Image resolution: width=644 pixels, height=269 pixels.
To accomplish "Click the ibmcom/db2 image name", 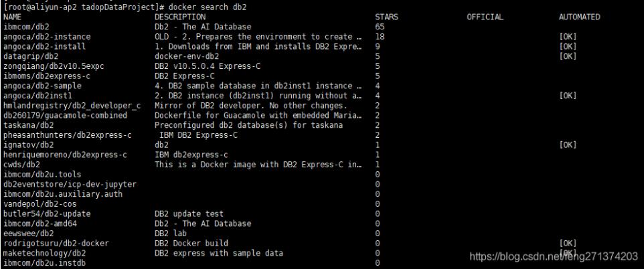I will (21, 25).
